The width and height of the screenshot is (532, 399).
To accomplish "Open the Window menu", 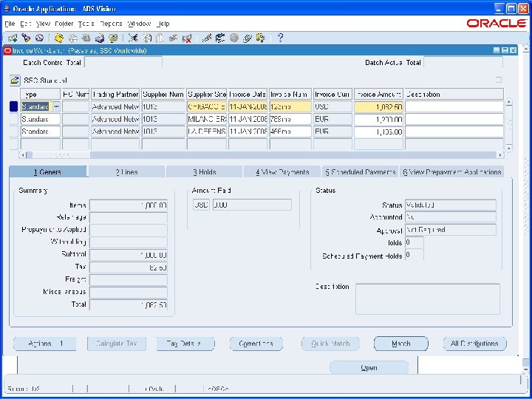I will [x=139, y=24].
